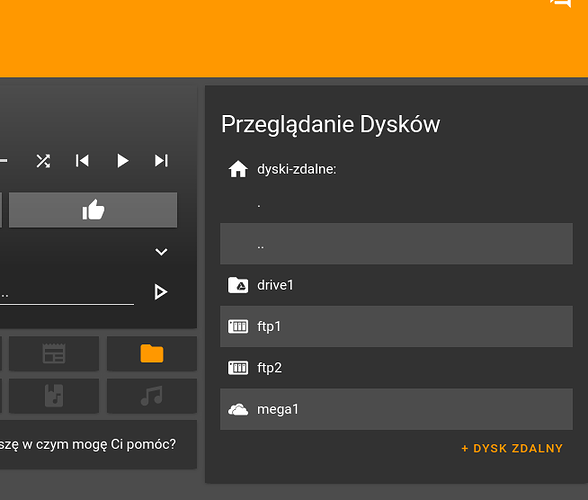Screen dimensions: 588x500
Task: Open the audiobook tile with note
Action: pos(54,396)
